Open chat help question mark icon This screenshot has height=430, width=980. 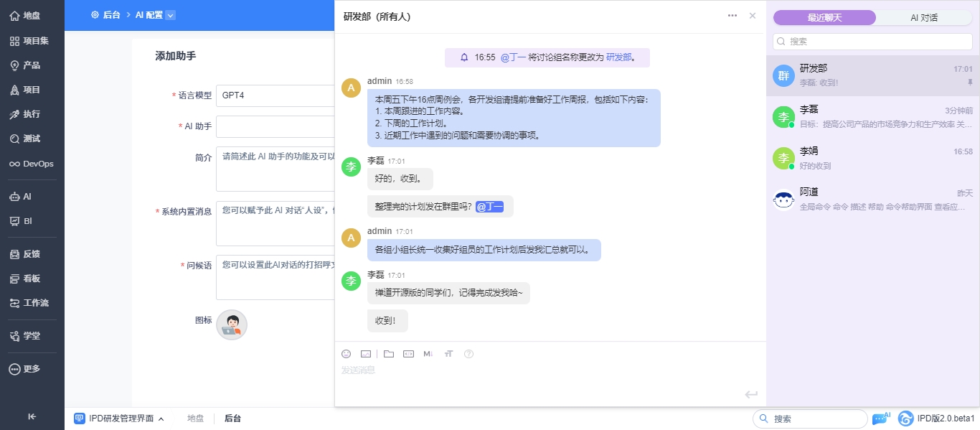[469, 354]
